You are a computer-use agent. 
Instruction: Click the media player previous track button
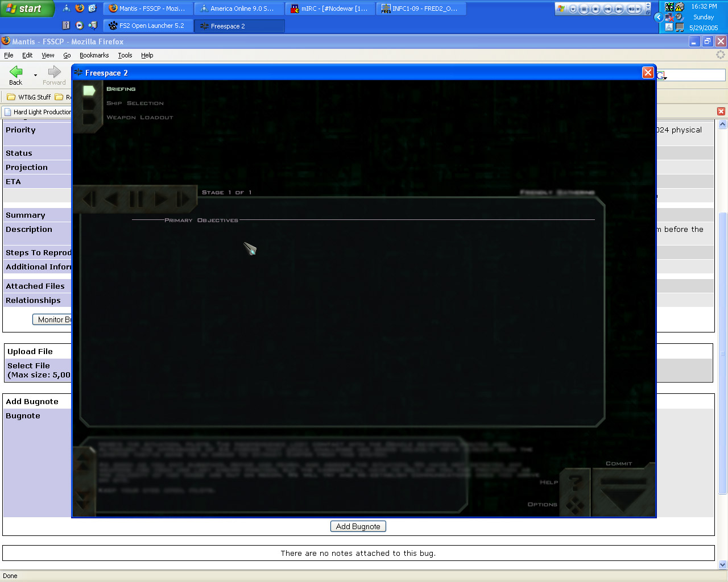click(607, 9)
